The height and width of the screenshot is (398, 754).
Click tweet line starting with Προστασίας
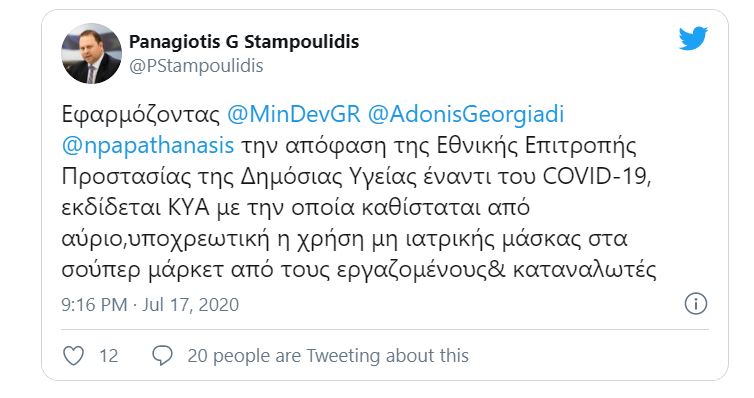coord(356,177)
